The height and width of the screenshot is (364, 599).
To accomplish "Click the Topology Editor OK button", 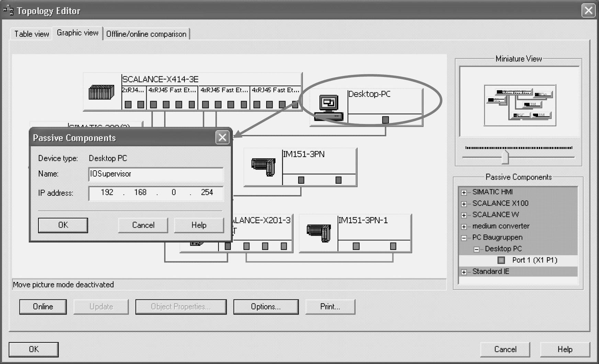I will (34, 350).
